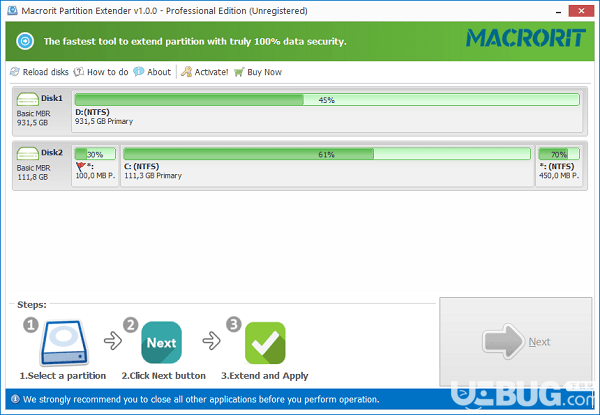
Task: Click the fastest tool banner slogan
Action: pos(195,41)
